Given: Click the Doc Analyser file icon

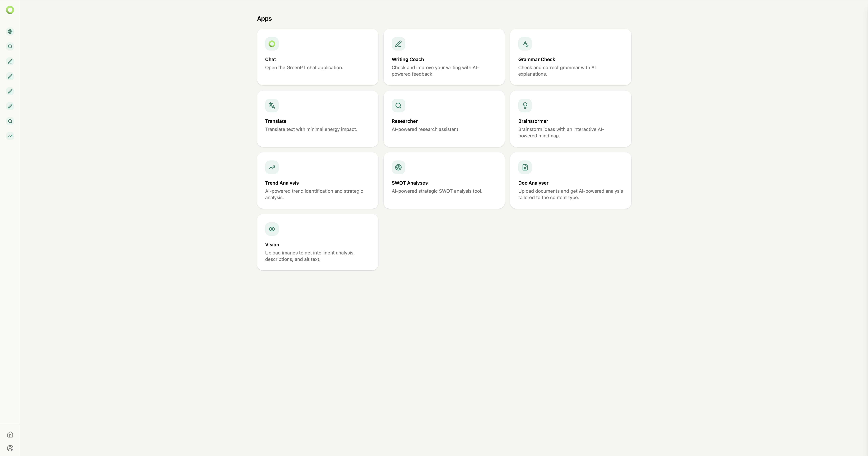Looking at the screenshot, I should [525, 167].
